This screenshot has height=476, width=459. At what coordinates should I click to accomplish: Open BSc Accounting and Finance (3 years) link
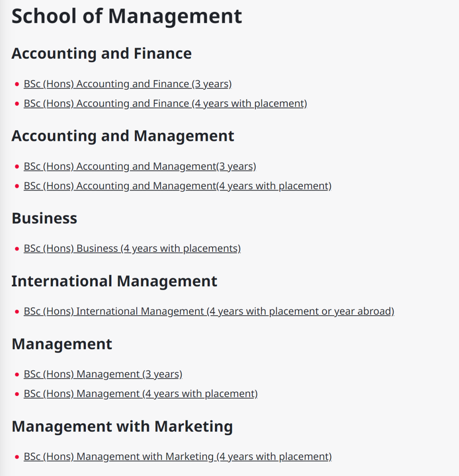127,84
